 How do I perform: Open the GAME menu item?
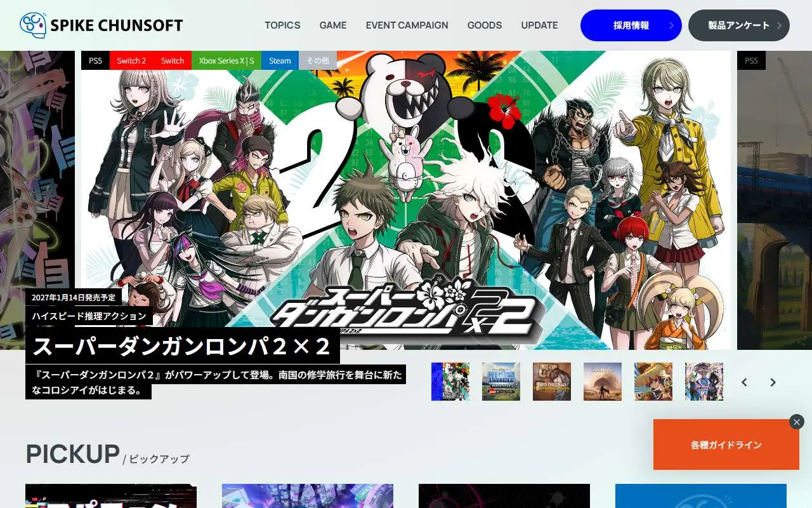coord(333,25)
